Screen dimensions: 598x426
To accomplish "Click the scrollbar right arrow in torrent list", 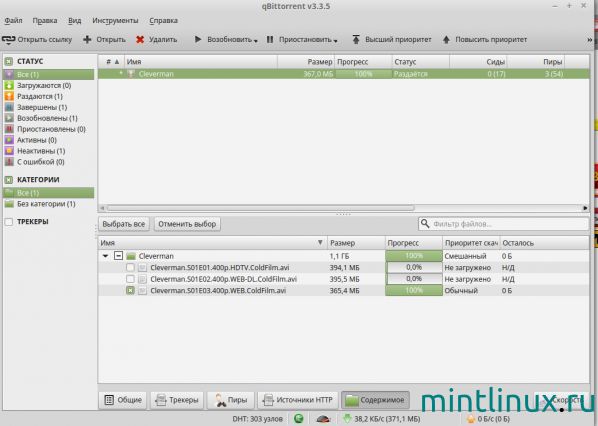I will click(585, 208).
